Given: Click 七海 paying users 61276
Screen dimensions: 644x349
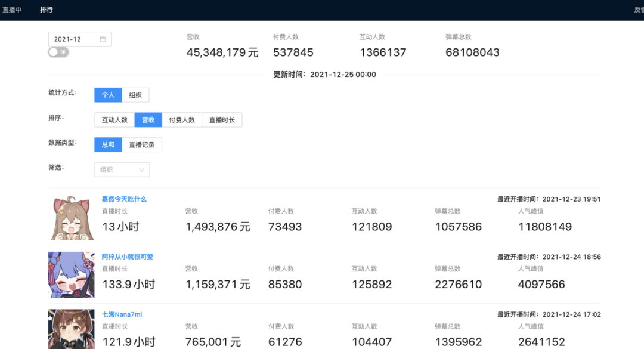Looking at the screenshot, I should tap(285, 342).
